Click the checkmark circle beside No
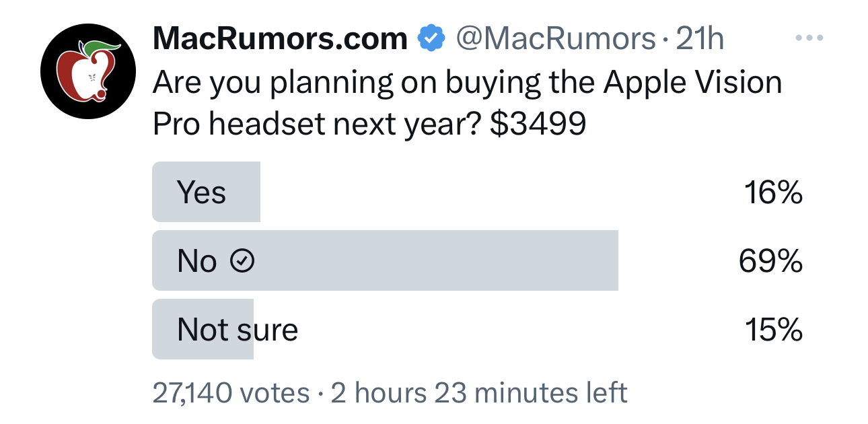 pyautogui.click(x=243, y=261)
